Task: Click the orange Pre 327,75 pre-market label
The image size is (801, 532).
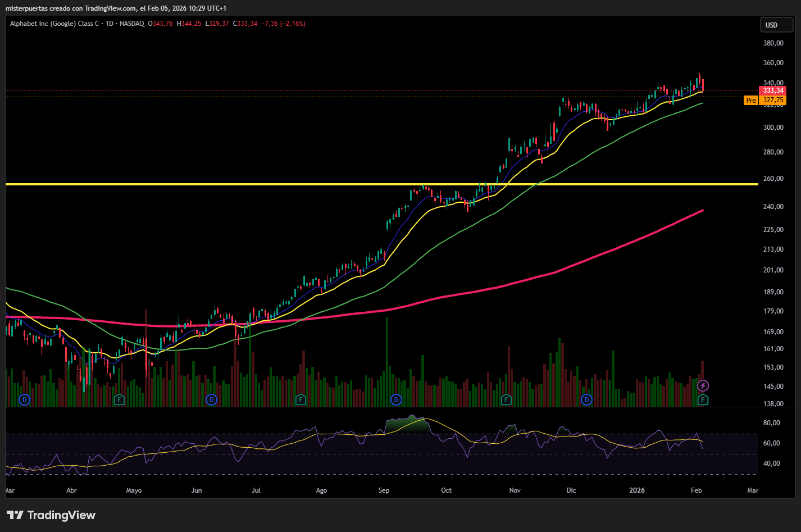Action: point(766,101)
